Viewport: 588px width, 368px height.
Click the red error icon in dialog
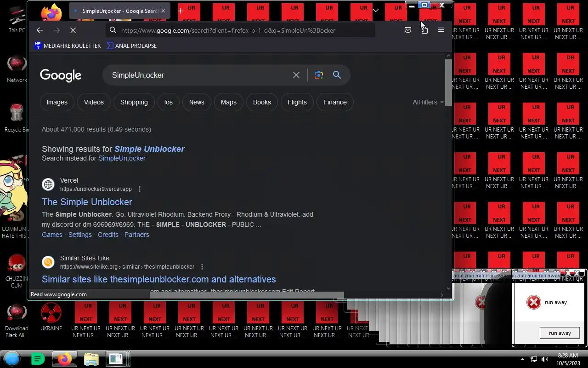click(x=533, y=302)
